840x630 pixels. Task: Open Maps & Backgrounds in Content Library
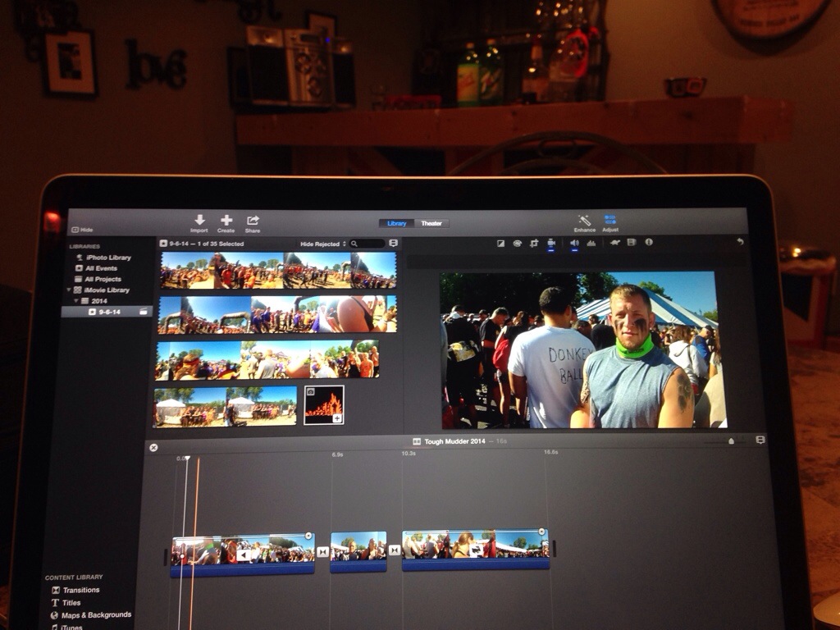(96, 614)
